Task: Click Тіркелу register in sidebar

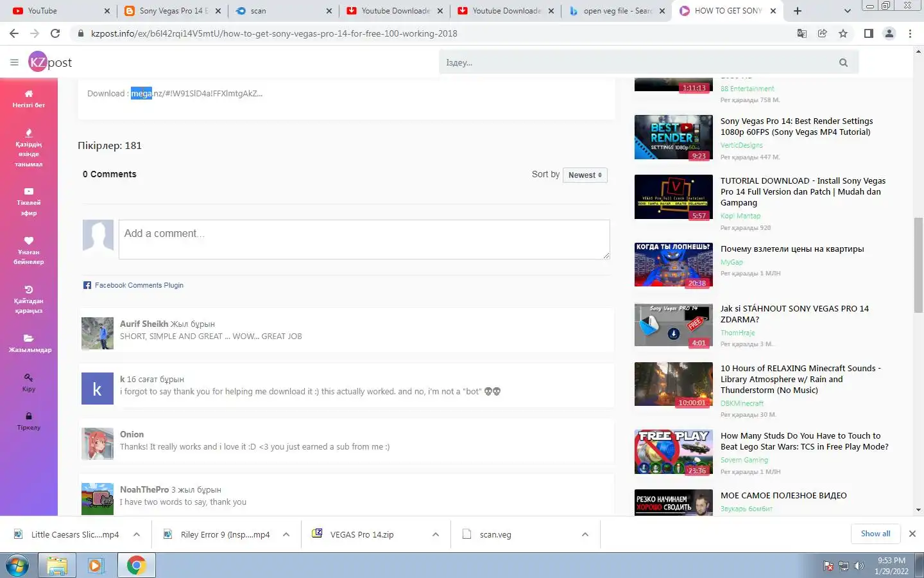Action: [x=29, y=421]
